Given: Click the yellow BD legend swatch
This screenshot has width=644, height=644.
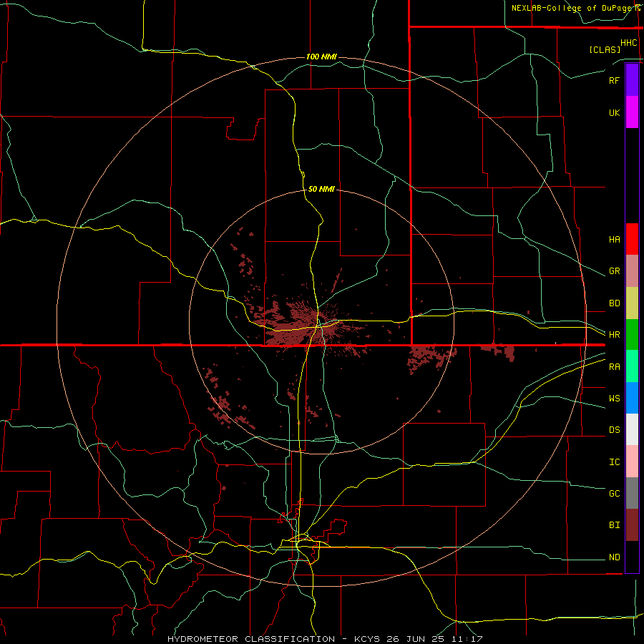Looking at the screenshot, I should tap(632, 303).
